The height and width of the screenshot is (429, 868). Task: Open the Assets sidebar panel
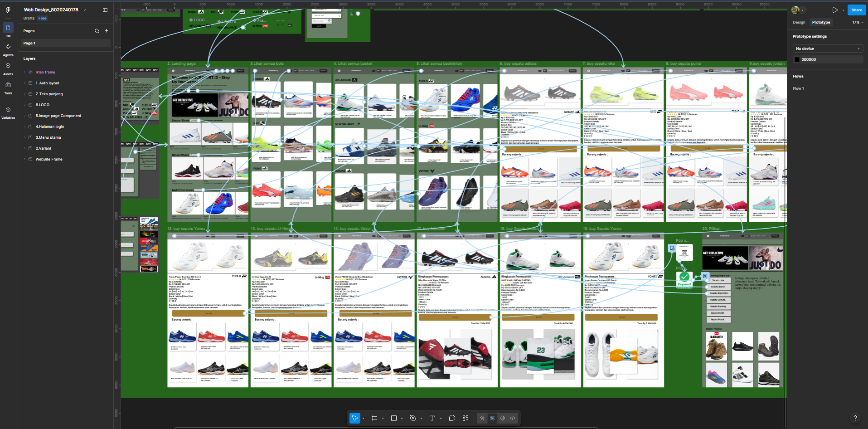[8, 68]
